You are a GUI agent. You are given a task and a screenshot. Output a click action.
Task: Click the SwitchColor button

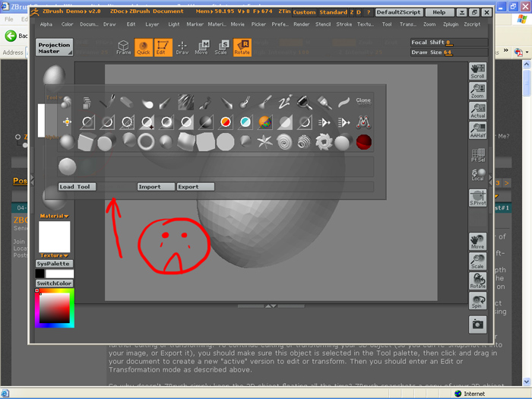(54, 283)
